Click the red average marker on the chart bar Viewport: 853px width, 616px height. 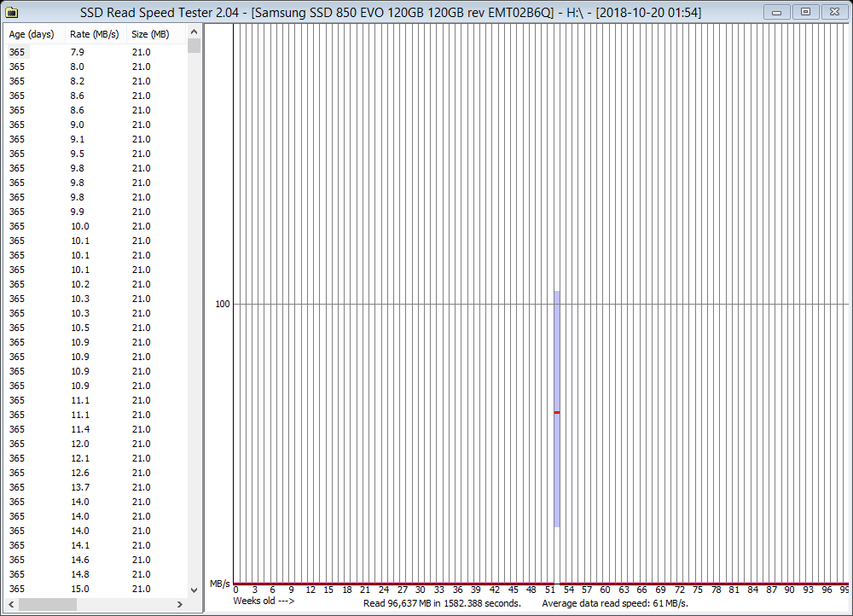(x=557, y=412)
